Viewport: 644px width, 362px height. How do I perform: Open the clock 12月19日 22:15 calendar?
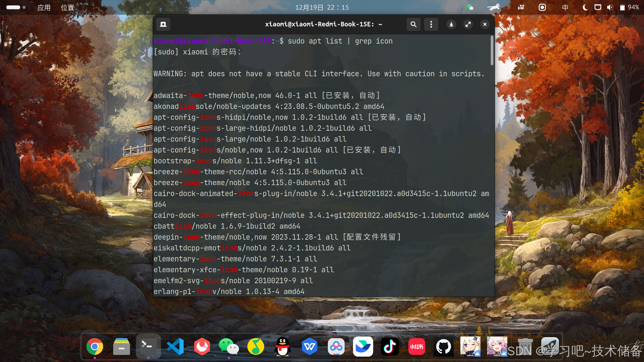coord(322,7)
